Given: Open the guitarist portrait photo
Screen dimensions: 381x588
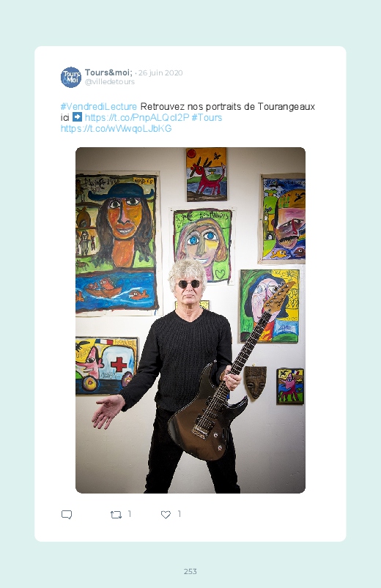Looking at the screenshot, I should click(x=190, y=320).
